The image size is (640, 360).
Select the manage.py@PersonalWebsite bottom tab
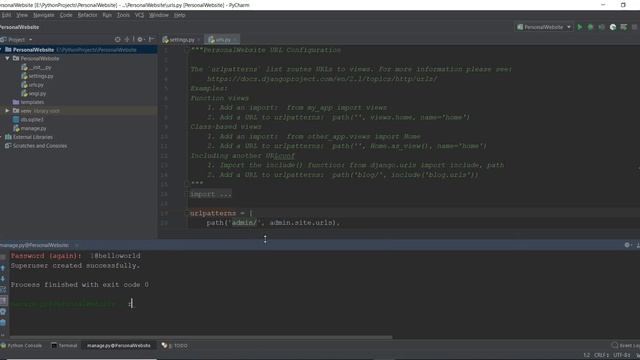(118, 346)
